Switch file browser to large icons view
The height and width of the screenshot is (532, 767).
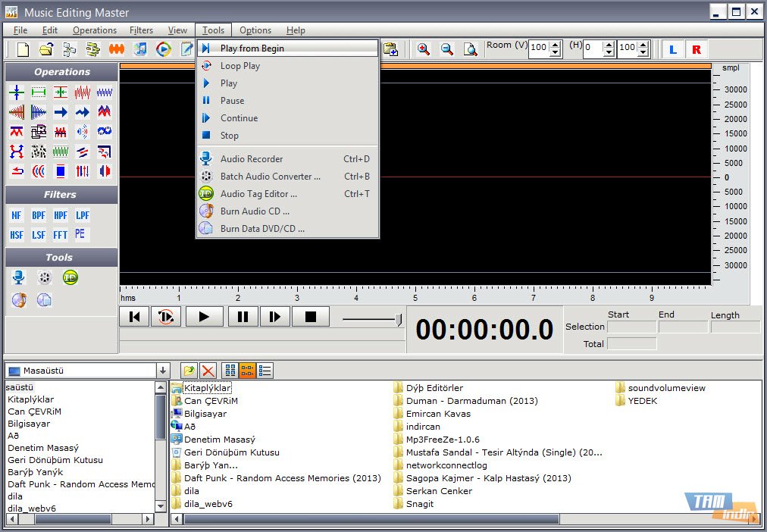click(230, 371)
